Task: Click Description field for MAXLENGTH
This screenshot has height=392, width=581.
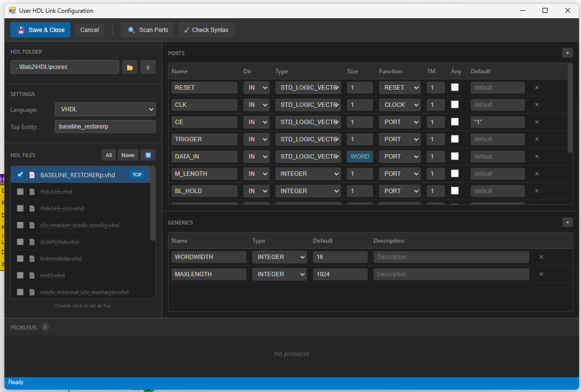Action: tap(451, 274)
